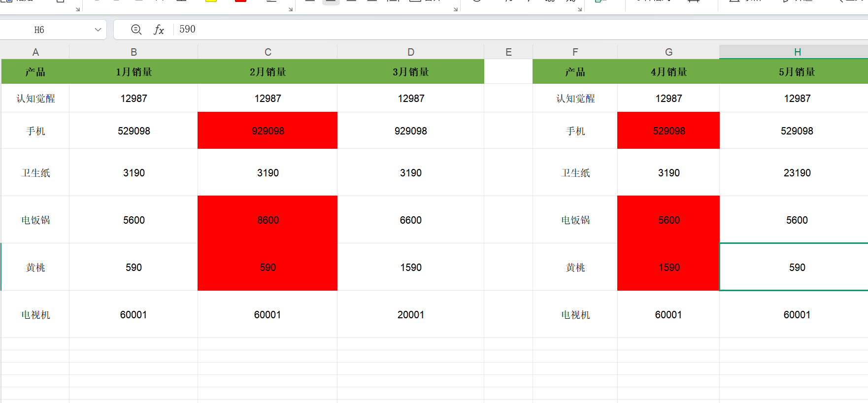Select 认知觉醒 cell in column F
The height and width of the screenshot is (403, 868).
pos(575,98)
